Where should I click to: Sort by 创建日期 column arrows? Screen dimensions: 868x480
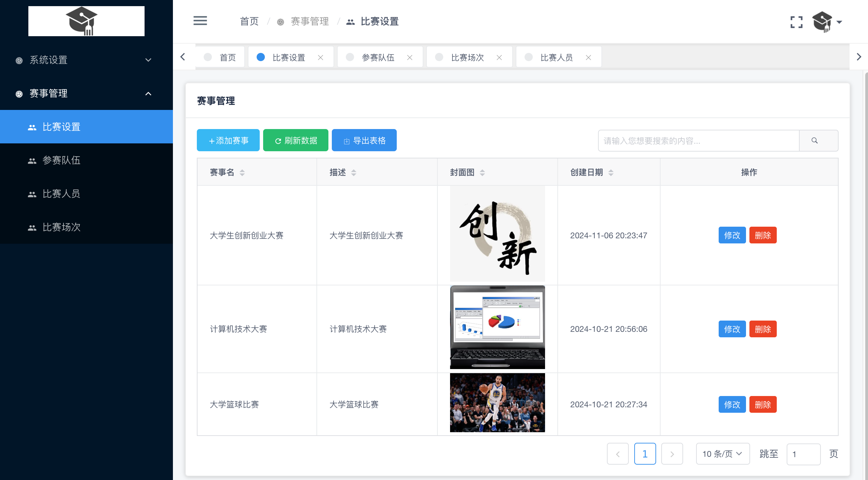point(611,172)
